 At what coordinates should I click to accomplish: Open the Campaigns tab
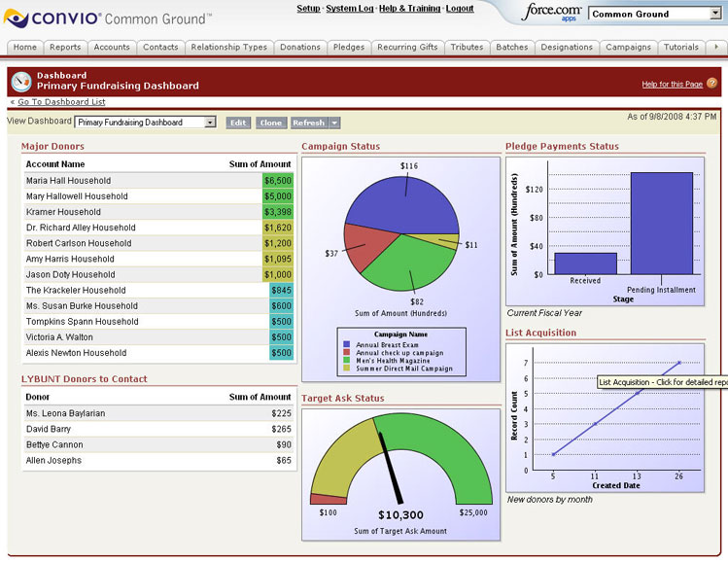[x=628, y=47]
